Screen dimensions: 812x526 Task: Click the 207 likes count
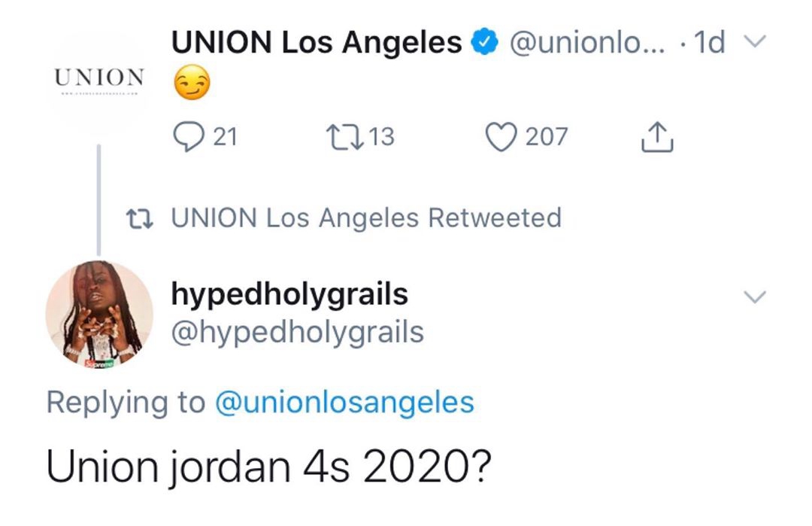coord(546,137)
